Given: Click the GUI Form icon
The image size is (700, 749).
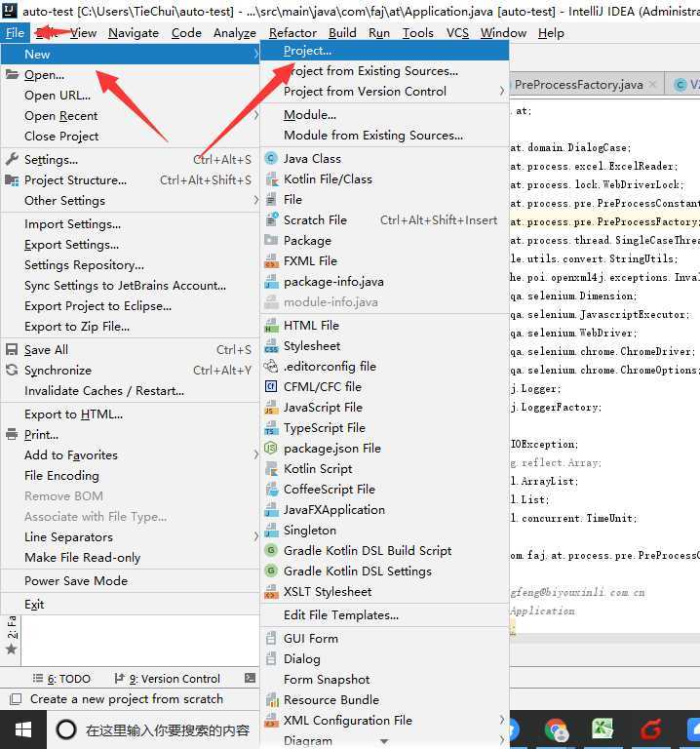Looking at the screenshot, I should (271, 639).
